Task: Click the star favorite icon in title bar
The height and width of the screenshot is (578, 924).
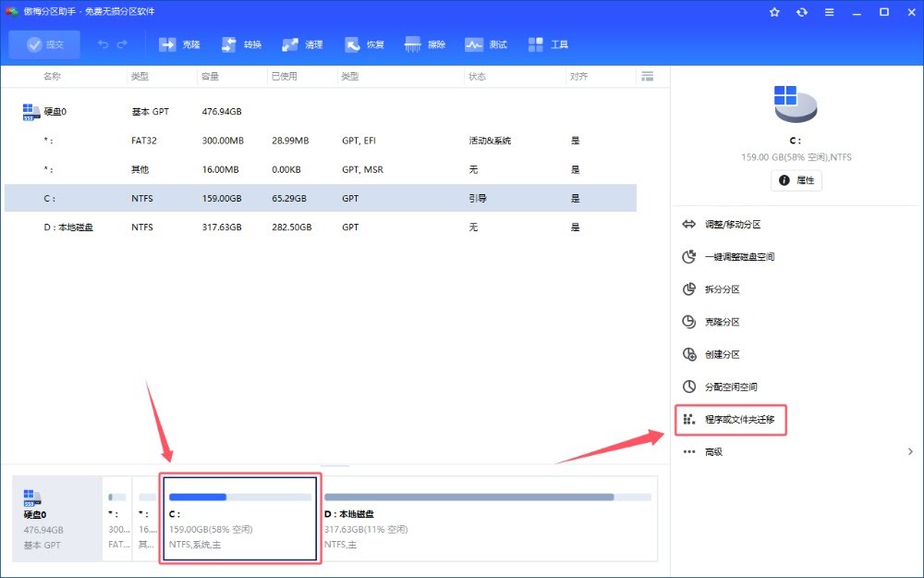Action: [774, 12]
